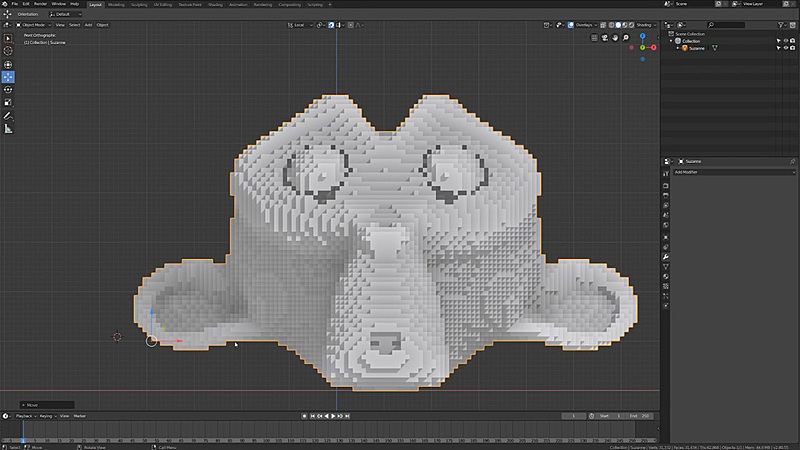Open the Window menu
800x450 pixels.
point(59,4)
